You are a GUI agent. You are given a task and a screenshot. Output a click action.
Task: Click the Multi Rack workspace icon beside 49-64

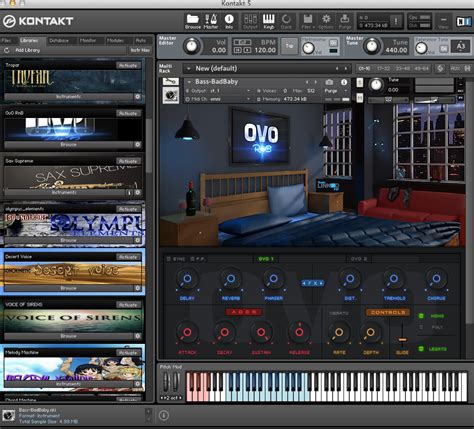(x=440, y=69)
